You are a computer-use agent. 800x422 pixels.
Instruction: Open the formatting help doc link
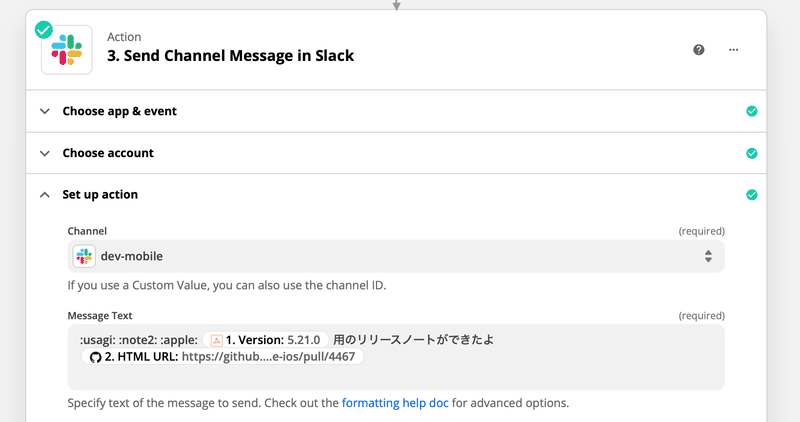395,403
